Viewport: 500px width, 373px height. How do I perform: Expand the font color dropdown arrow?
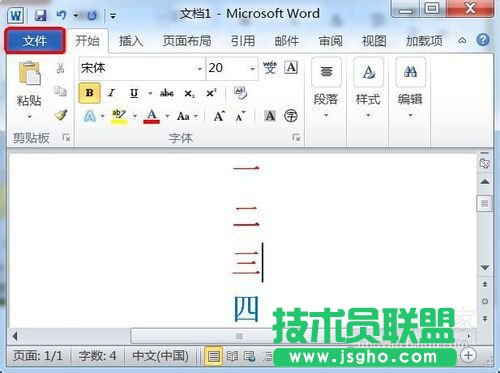167,116
